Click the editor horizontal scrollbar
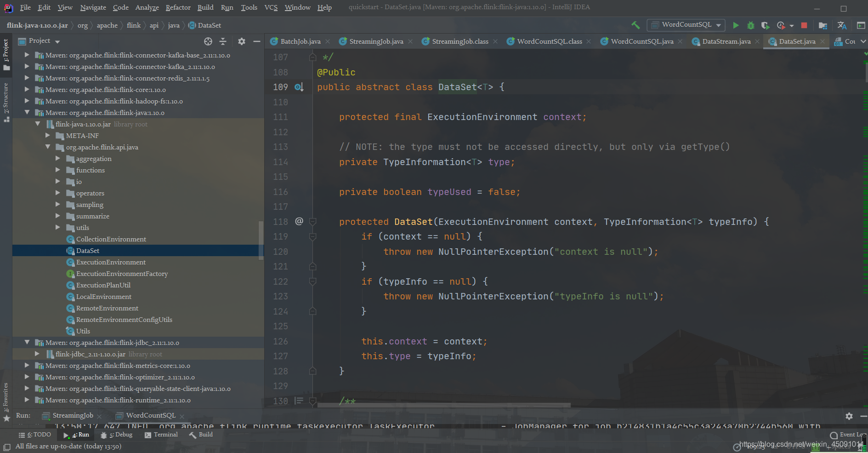868x453 pixels. (x=444, y=405)
